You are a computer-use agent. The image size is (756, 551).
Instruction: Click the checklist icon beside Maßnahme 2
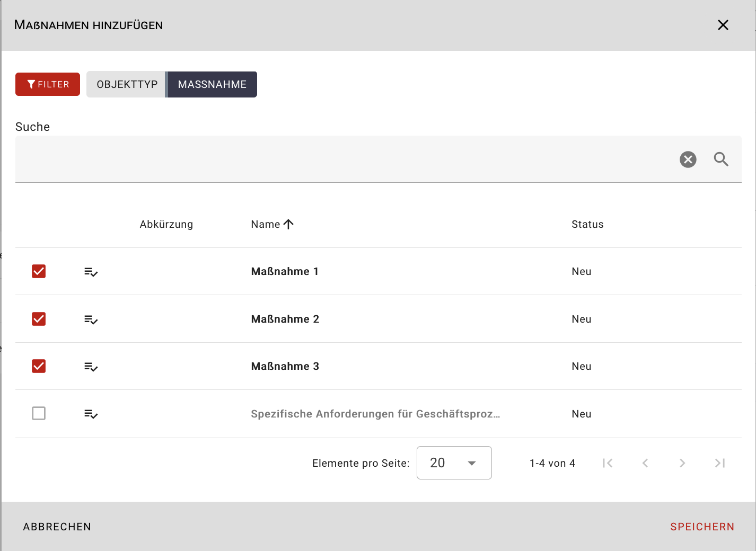coord(91,319)
